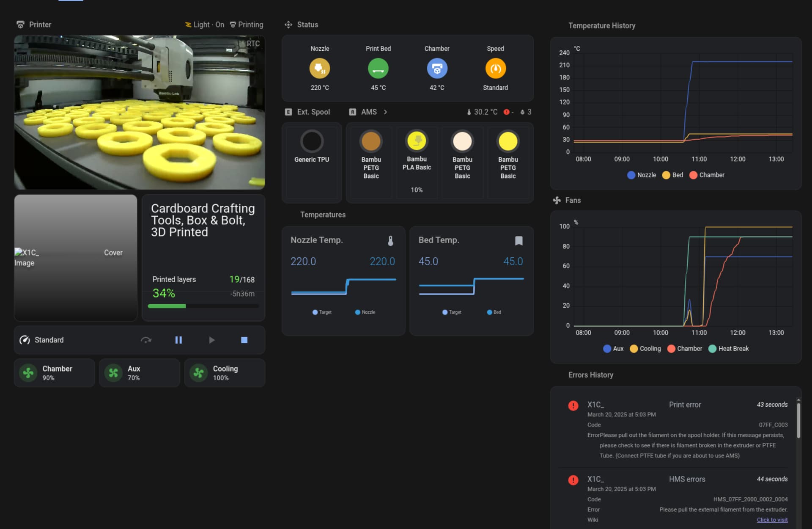Screen dimensions: 812x529
Task: Click the skip objects arrow icon
Action: 146,340
